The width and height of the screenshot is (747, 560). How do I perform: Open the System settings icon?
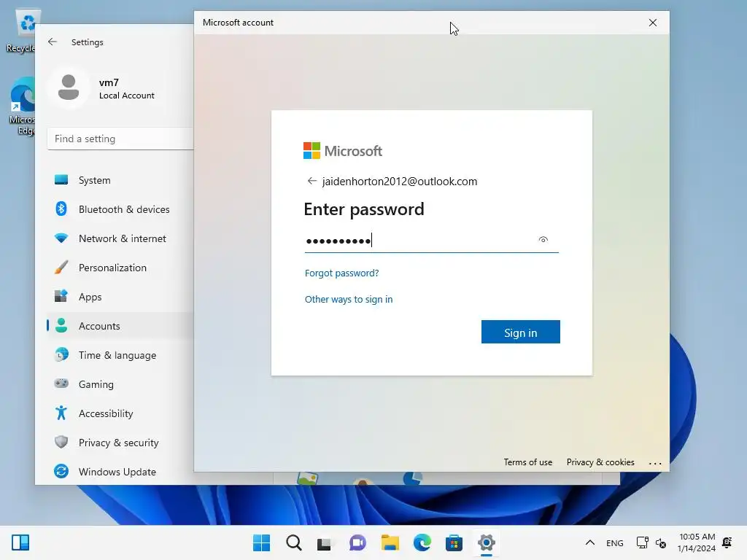(x=61, y=179)
